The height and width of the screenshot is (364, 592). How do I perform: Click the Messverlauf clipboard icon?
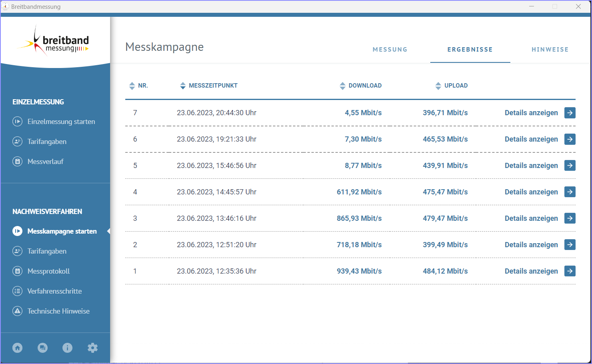point(17,162)
